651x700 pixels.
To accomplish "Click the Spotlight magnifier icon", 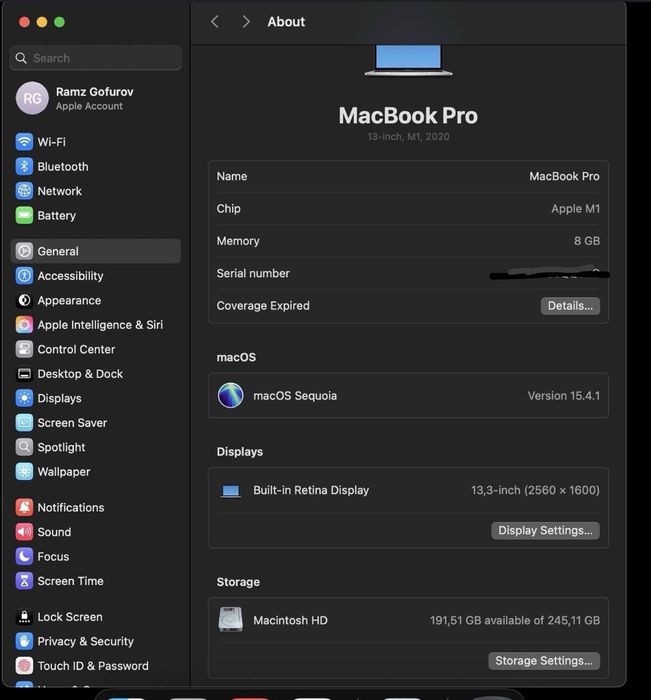I will click(24, 447).
